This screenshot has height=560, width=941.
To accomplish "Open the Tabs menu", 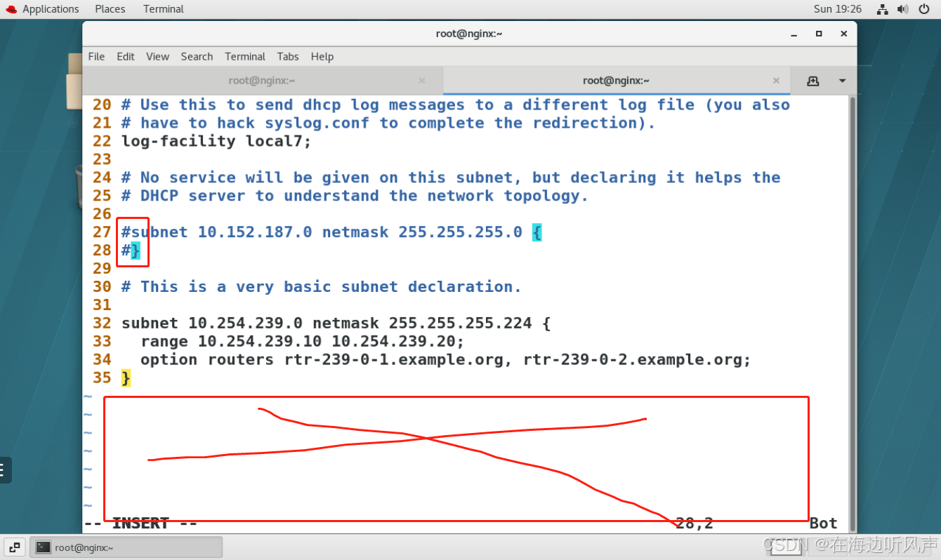I will click(x=288, y=57).
